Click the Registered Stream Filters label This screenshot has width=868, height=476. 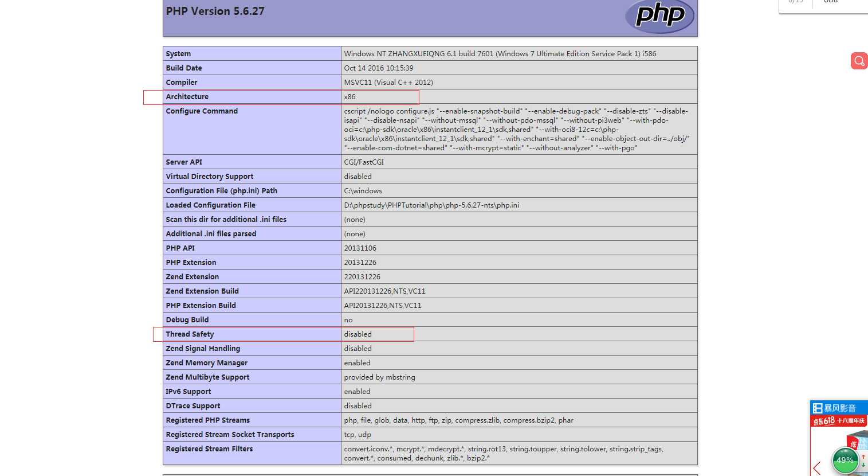pos(210,449)
